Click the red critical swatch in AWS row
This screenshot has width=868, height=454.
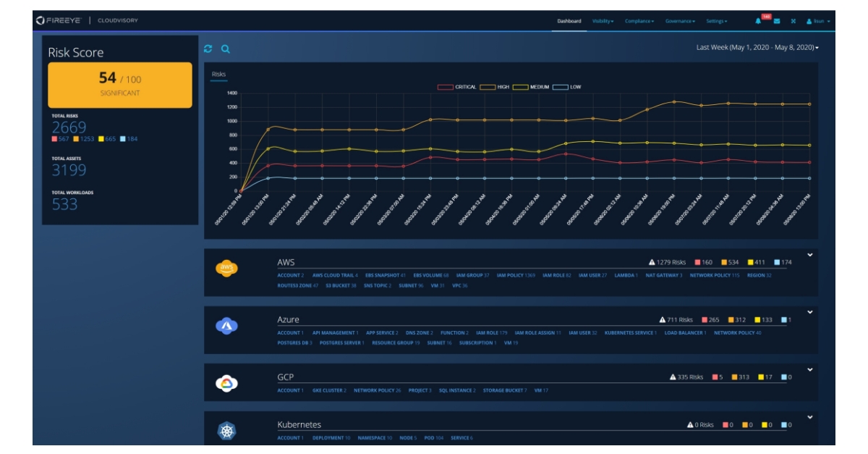click(x=697, y=262)
